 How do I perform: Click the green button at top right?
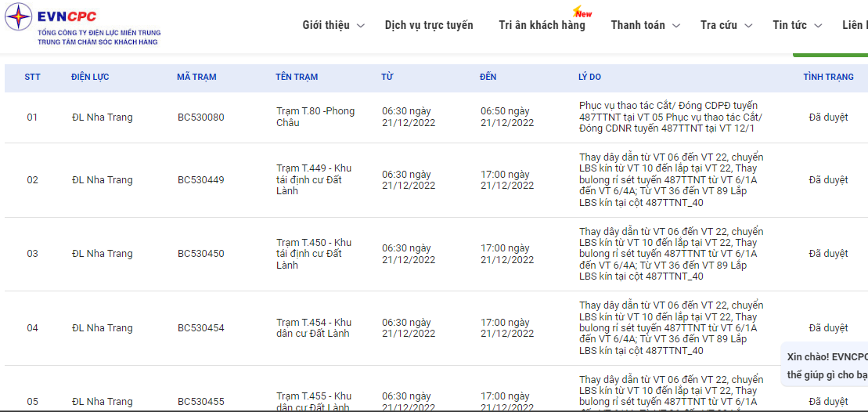(x=830, y=55)
